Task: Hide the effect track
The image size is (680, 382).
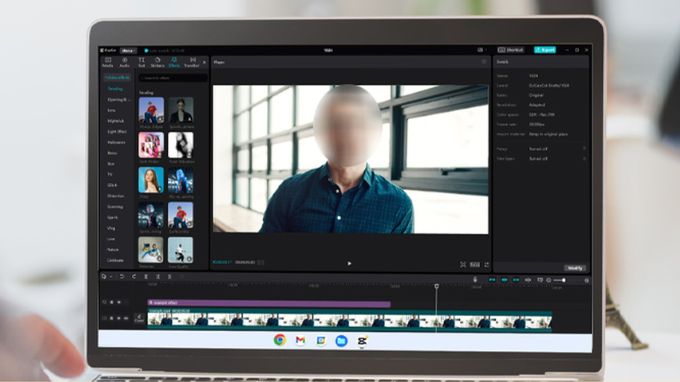Action: point(119,302)
